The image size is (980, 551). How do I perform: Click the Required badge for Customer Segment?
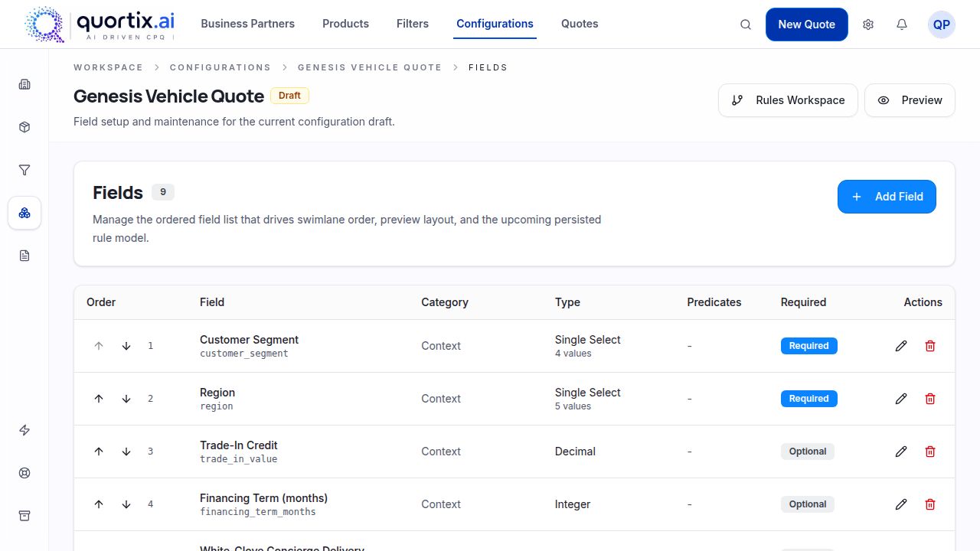point(809,346)
